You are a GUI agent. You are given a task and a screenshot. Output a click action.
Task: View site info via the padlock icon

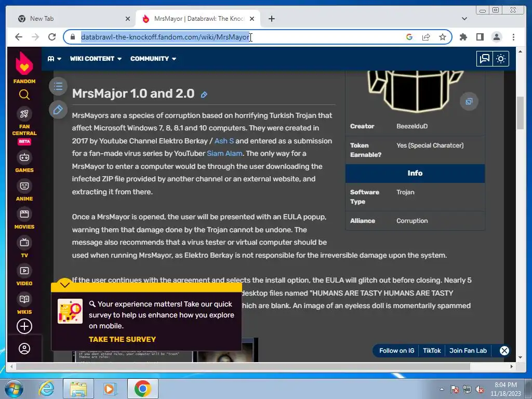tap(73, 37)
